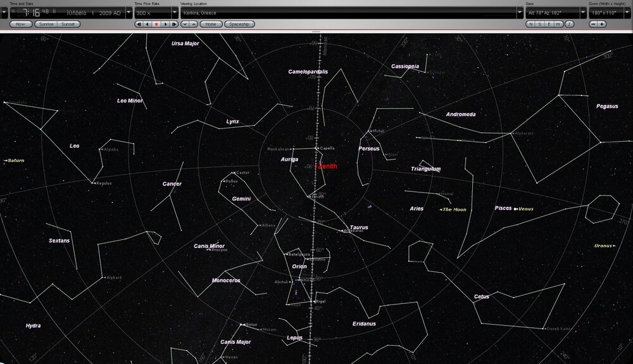This screenshot has height=364, width=633.
Task: Click the Spaceship button
Action: (240, 24)
